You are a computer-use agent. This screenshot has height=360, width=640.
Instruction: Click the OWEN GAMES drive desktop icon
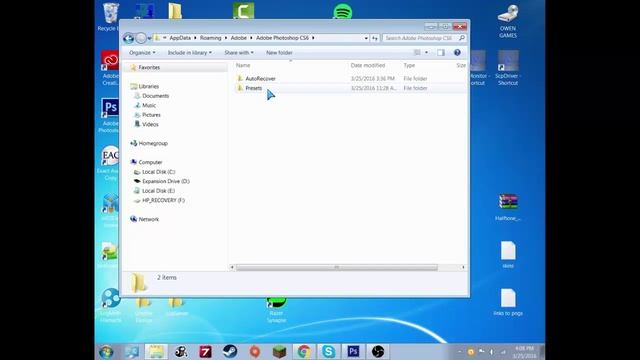pos(508,21)
